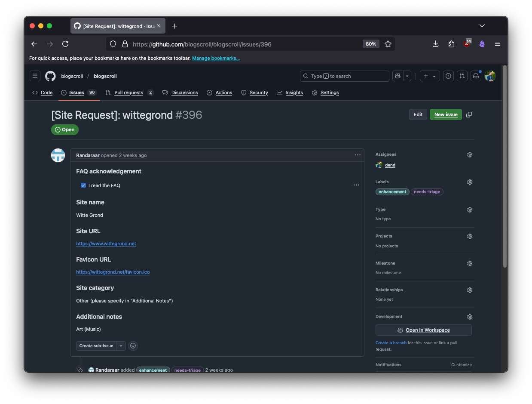Open the pull requests icon in header

pyautogui.click(x=462, y=76)
